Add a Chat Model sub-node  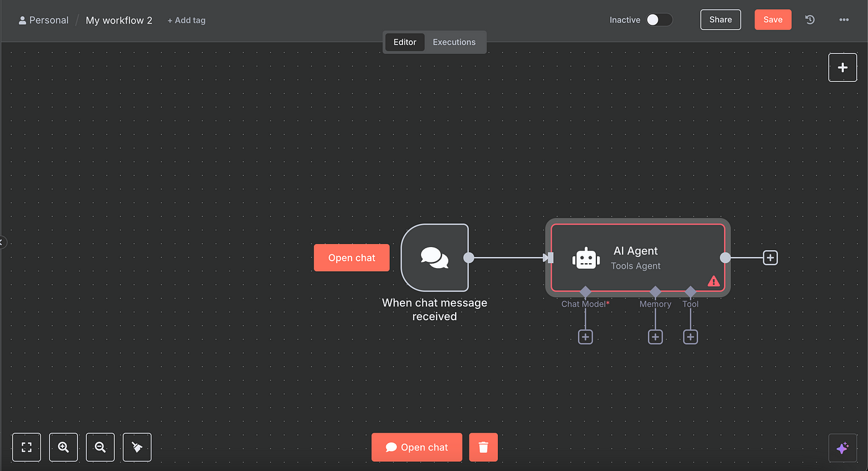pyautogui.click(x=585, y=337)
